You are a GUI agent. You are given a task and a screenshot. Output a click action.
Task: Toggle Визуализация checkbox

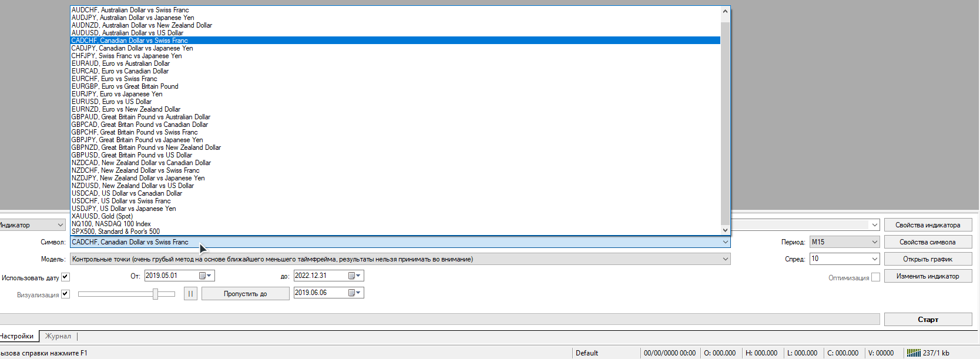(x=65, y=294)
